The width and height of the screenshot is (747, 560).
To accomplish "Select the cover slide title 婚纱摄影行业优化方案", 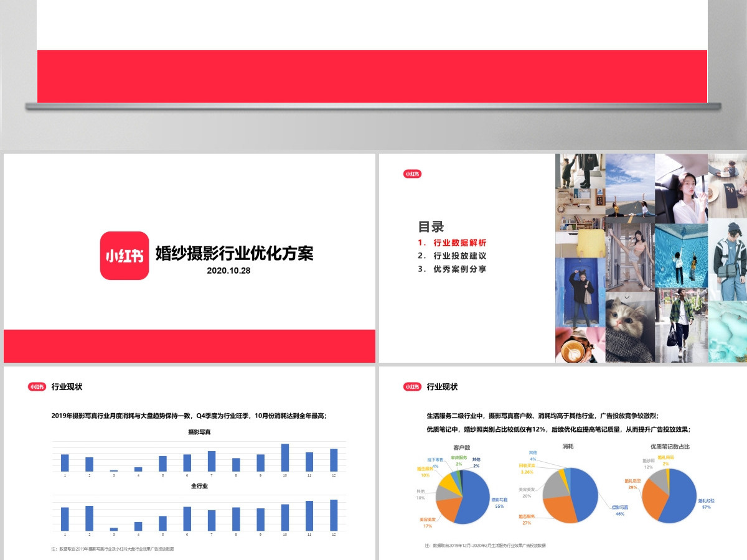I will click(234, 253).
